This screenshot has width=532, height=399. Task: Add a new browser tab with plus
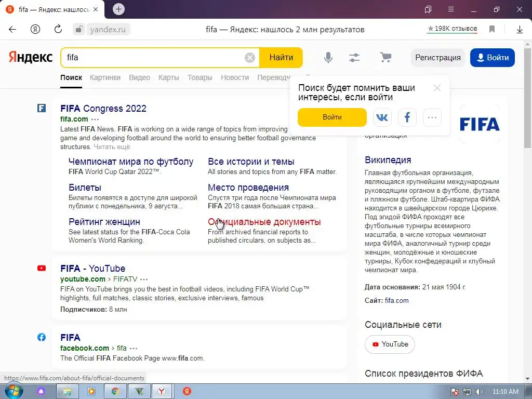point(119,9)
